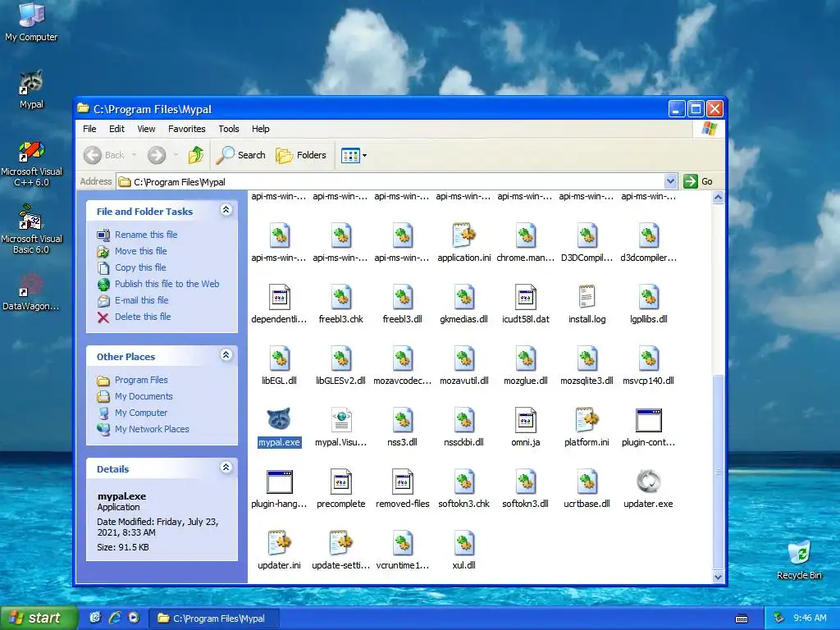Image resolution: width=840 pixels, height=630 pixels.
Task: Collapse the Details panel
Action: (x=226, y=467)
